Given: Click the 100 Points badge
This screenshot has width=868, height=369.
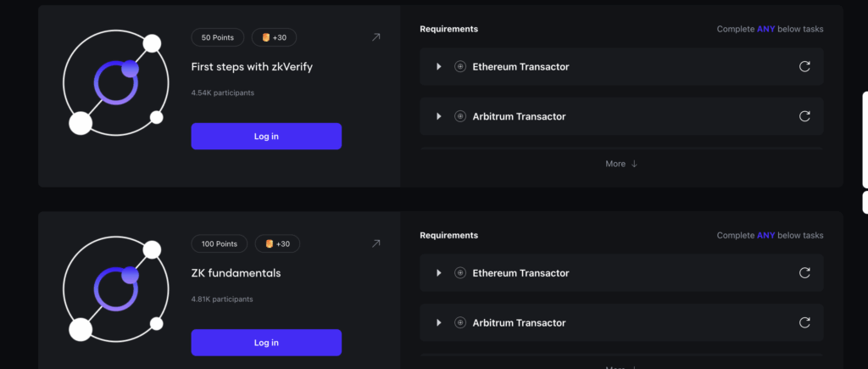Looking at the screenshot, I should pos(220,244).
